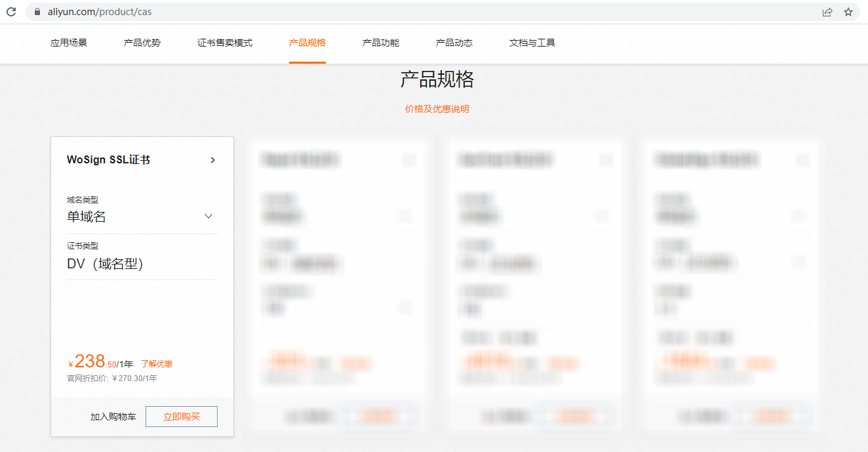Click the 域名类型 label
Viewport: 868px width, 452px height.
[83, 199]
